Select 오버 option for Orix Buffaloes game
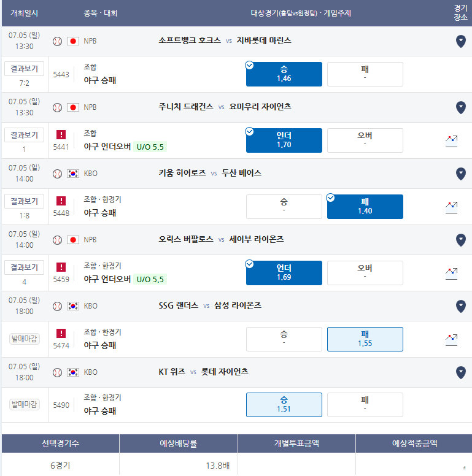The image size is (472, 476). pos(365,272)
